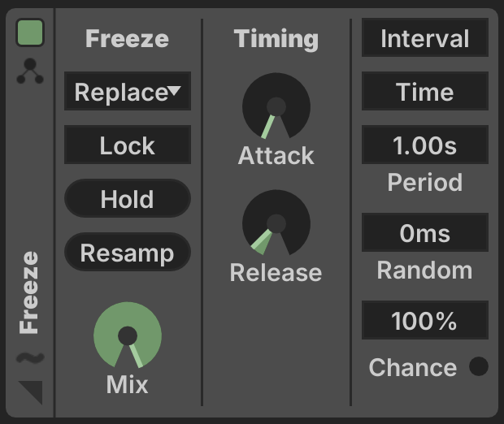
Task: Collapse the device with the corner triangle
Action: 31,392
